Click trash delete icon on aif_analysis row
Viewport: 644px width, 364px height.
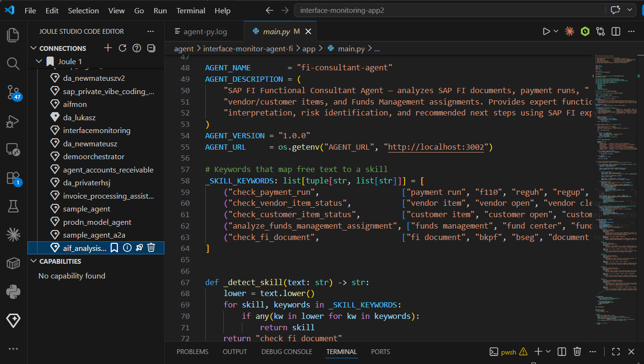(151, 248)
